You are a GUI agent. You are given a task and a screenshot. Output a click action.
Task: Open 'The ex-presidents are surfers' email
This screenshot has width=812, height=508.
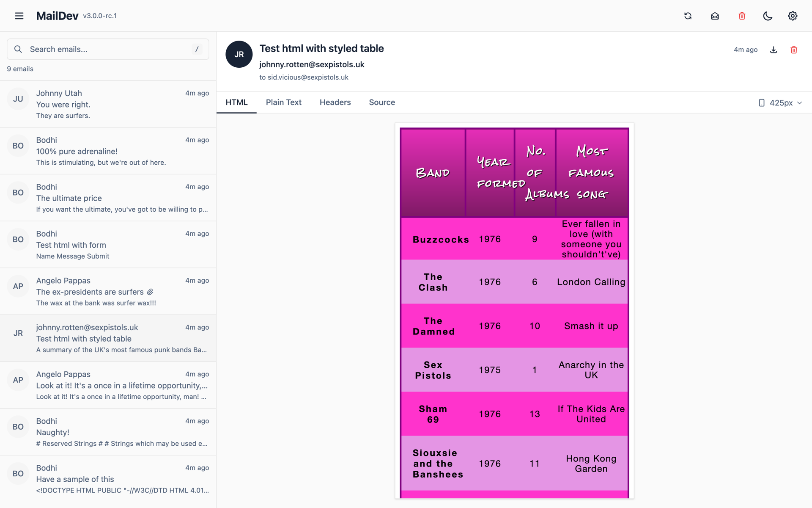(108, 291)
